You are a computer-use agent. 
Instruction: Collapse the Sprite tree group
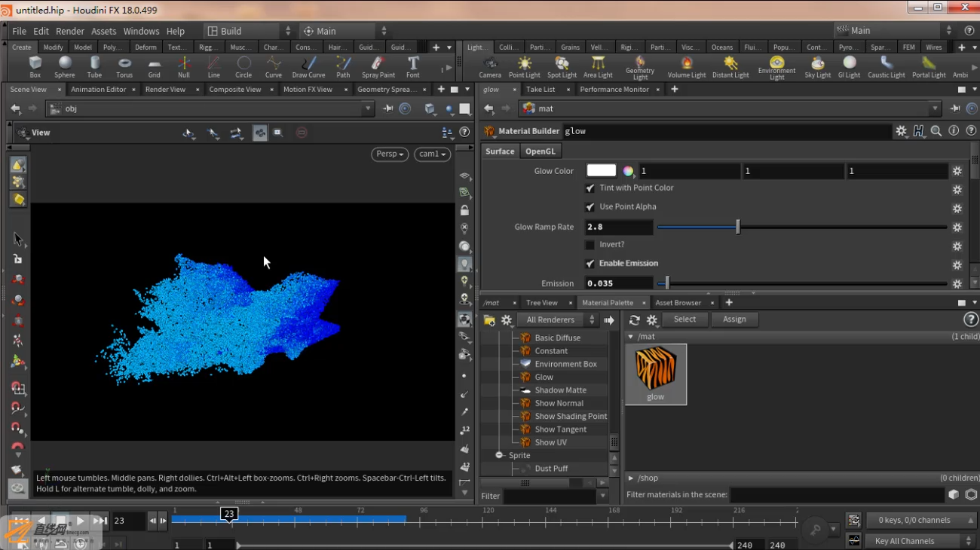point(499,455)
